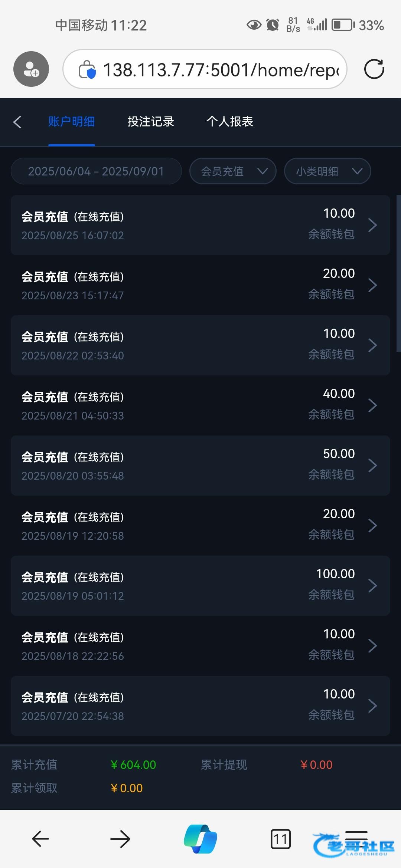This screenshot has height=868, width=401.
Task: Tap the profile add-account icon
Action: pos(31,69)
